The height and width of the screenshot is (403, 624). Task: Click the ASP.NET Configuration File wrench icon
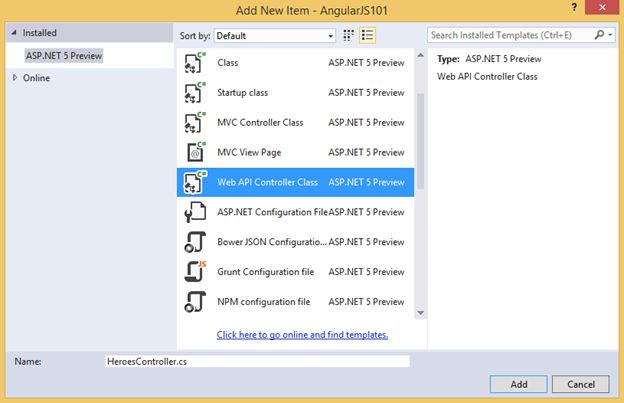[195, 212]
